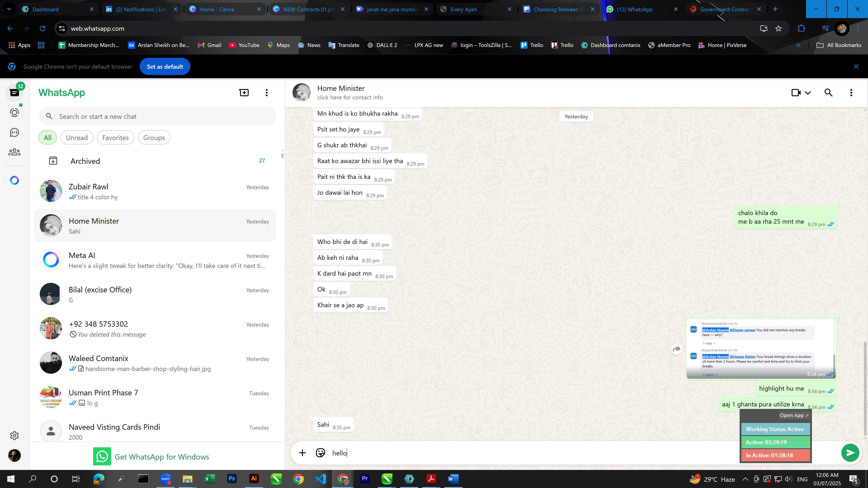Open the Apps shortcut in bookmarks bar
The image size is (868, 488).
[x=19, y=45]
